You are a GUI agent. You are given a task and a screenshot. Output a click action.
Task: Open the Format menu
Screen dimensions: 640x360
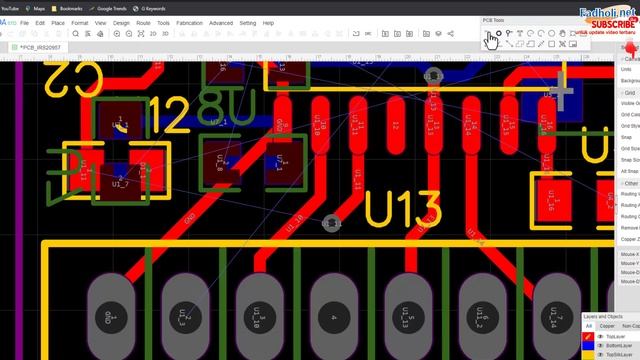coord(80,23)
